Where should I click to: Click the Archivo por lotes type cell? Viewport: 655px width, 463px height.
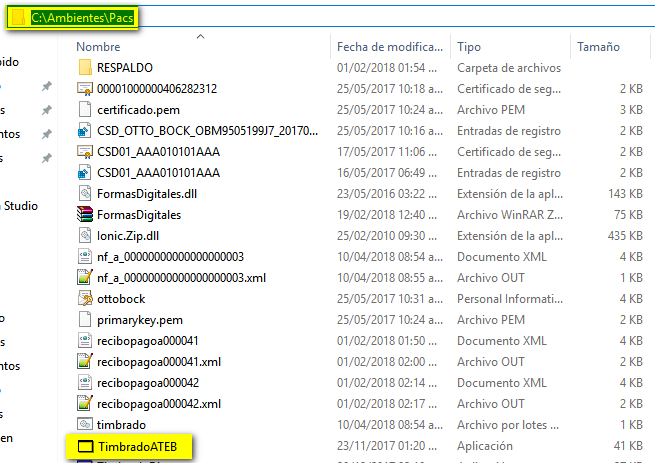click(508, 425)
